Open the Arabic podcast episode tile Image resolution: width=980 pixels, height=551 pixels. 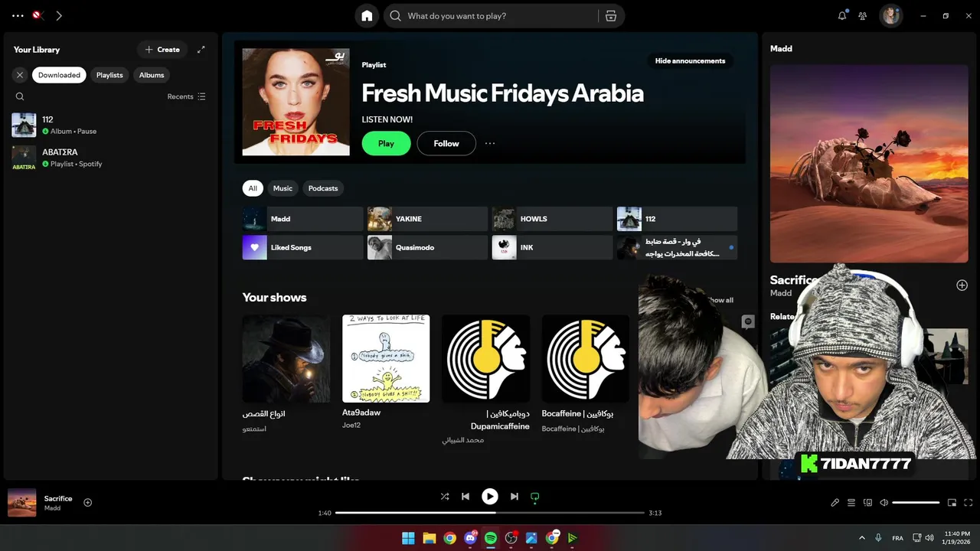[x=677, y=248]
